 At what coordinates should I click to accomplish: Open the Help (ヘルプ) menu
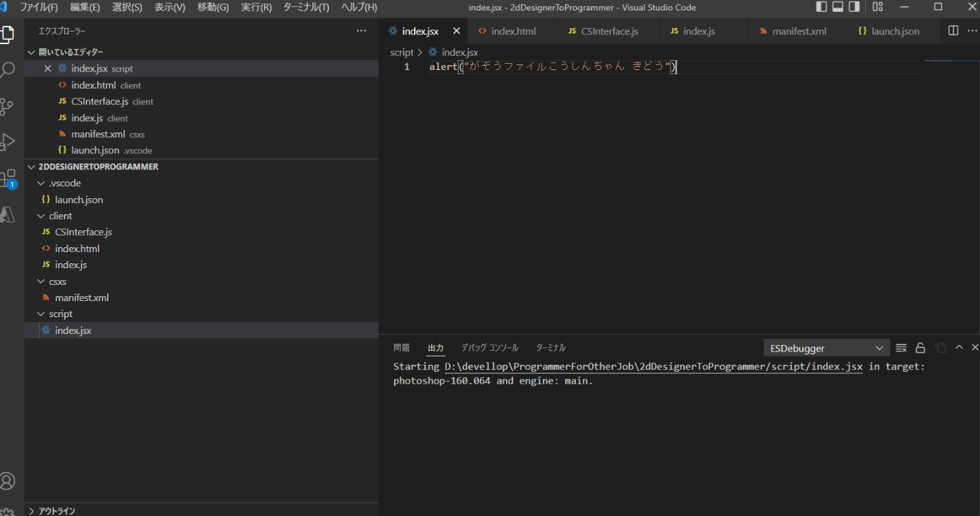(x=359, y=7)
